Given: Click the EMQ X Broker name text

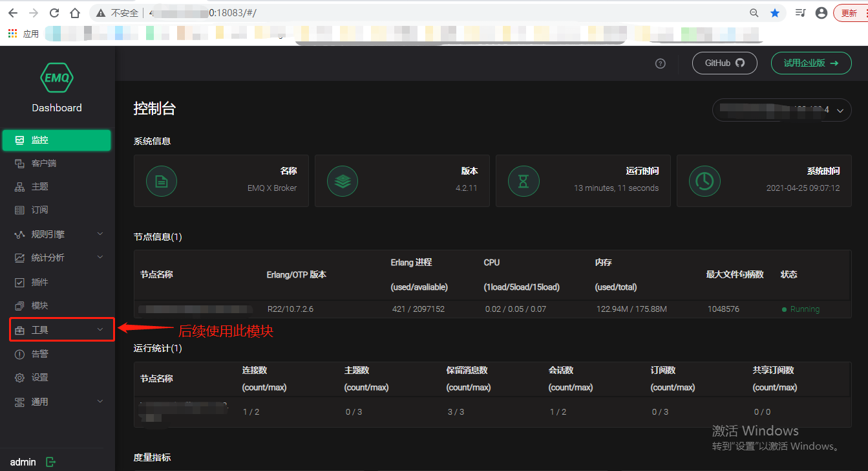Looking at the screenshot, I should point(272,188).
